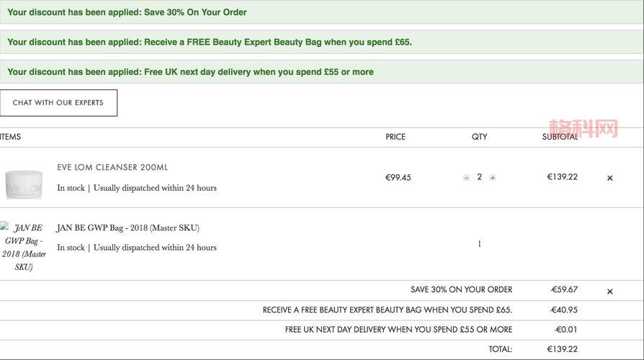This screenshot has height=360, width=644.
Task: Open the Eve Lom Cleanser 200ml product link
Action: click(x=112, y=167)
